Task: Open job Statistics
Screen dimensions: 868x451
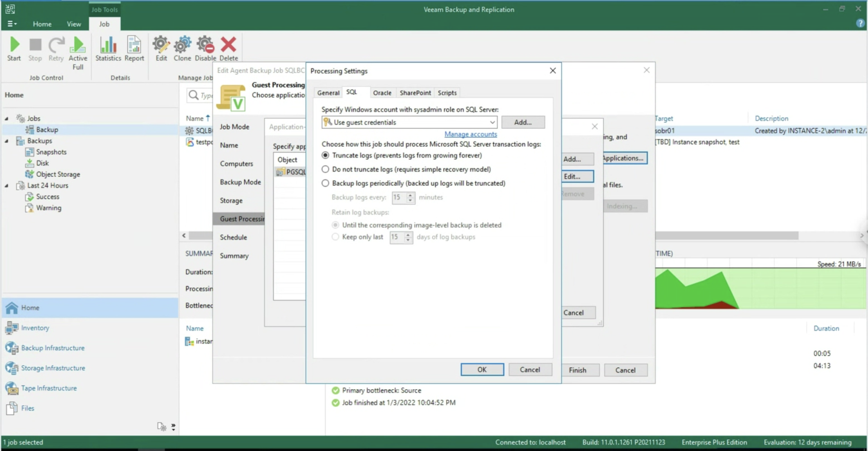Action: (108, 49)
